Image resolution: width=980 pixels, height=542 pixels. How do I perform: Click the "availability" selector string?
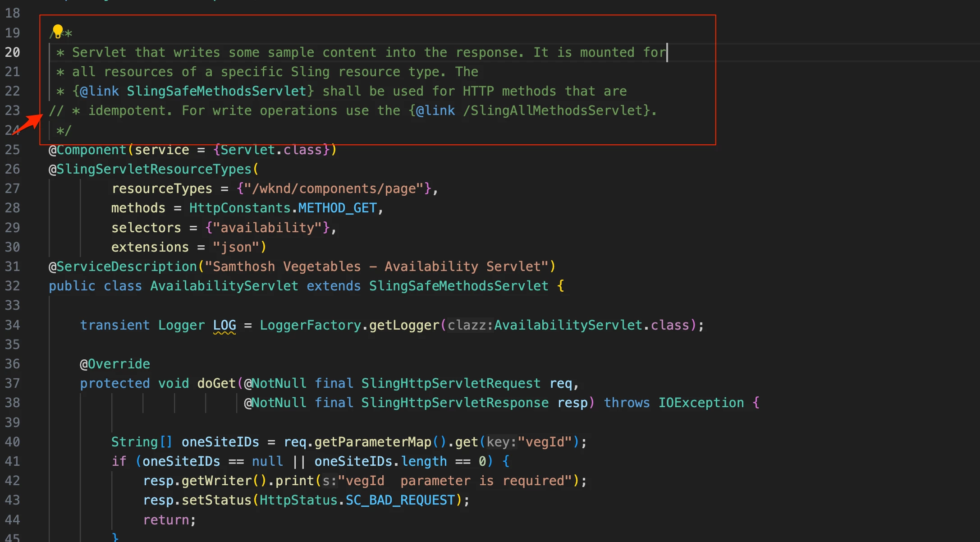[x=267, y=228]
